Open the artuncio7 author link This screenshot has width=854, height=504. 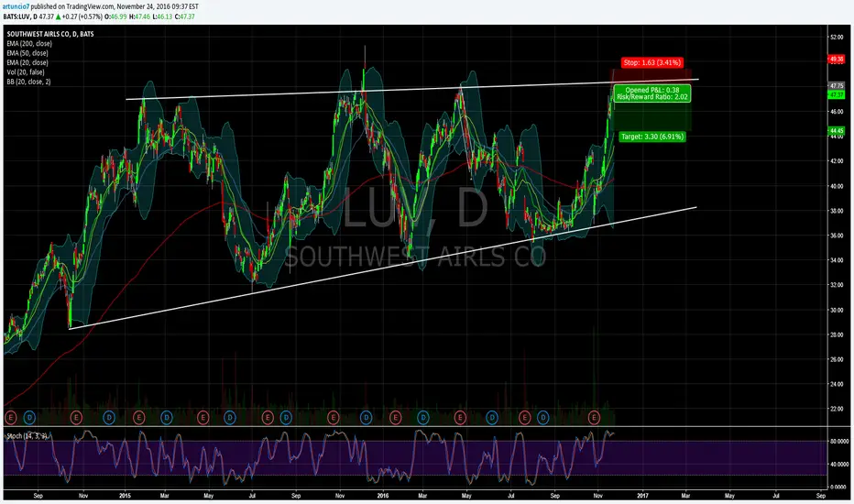[16, 6]
